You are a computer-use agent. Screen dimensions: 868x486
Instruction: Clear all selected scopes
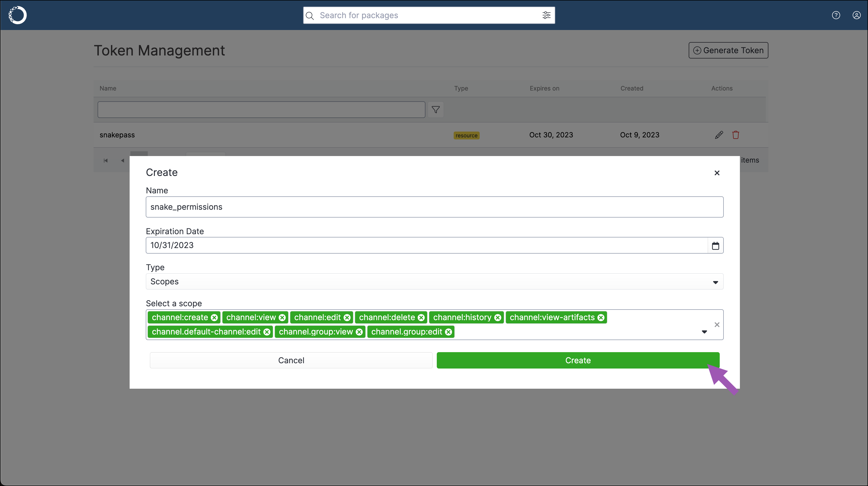pyautogui.click(x=717, y=325)
